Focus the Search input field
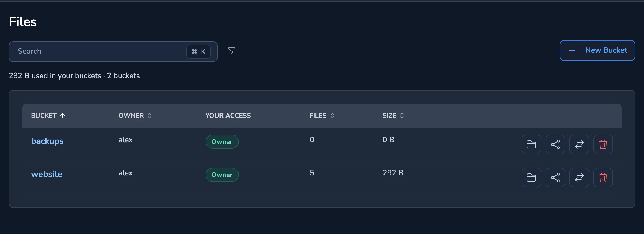Viewport: 644px width, 234px height. (113, 52)
